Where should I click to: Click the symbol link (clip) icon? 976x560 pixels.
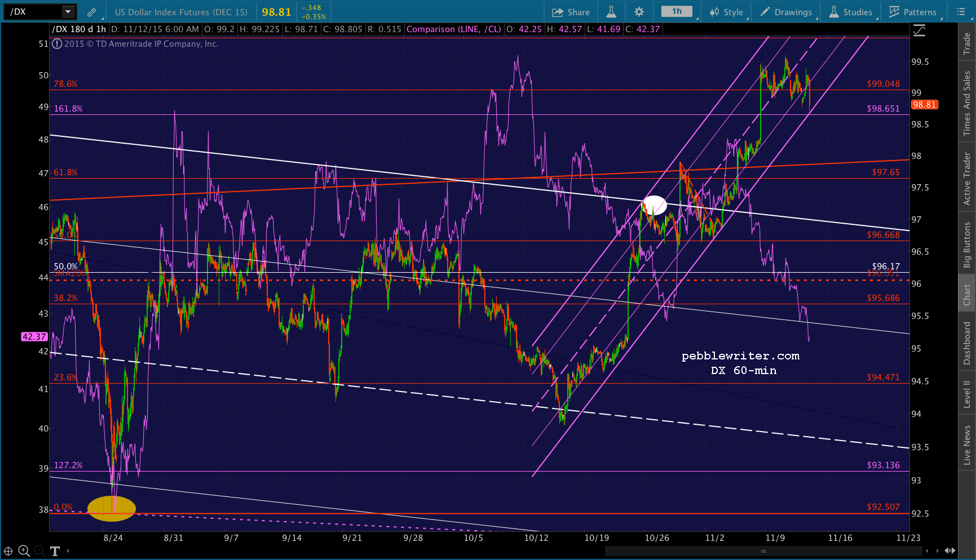point(91,12)
